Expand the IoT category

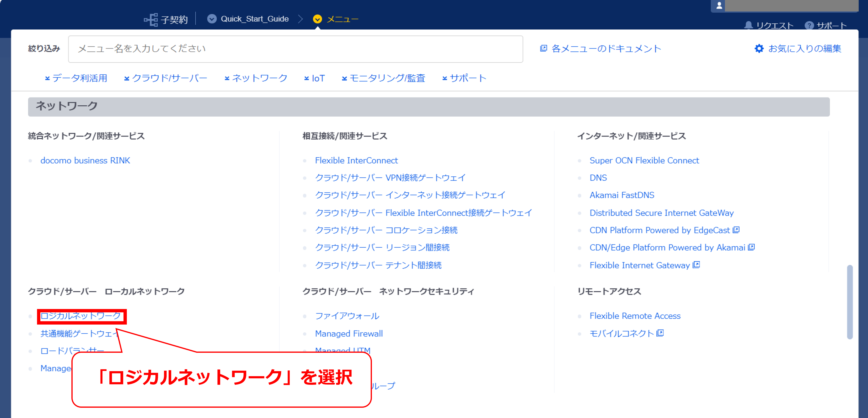tap(315, 78)
